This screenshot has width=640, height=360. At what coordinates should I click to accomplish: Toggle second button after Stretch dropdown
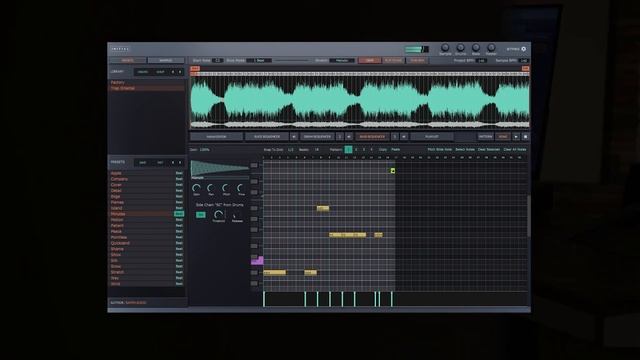pyautogui.click(x=393, y=60)
